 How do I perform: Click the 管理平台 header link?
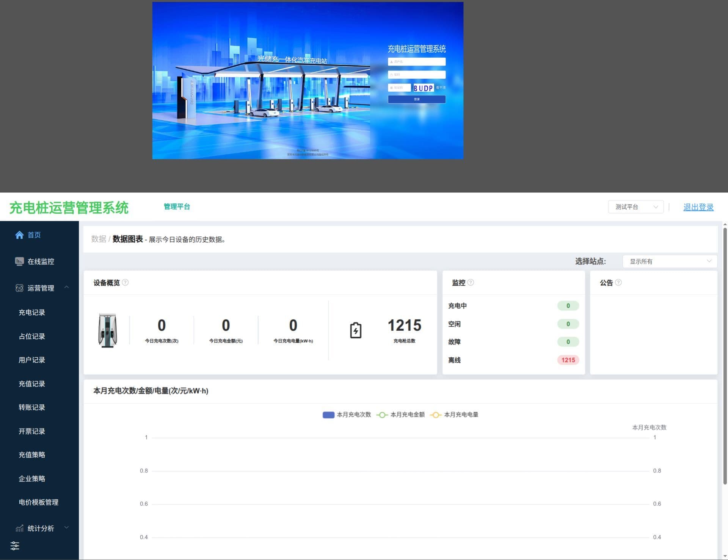pos(177,206)
